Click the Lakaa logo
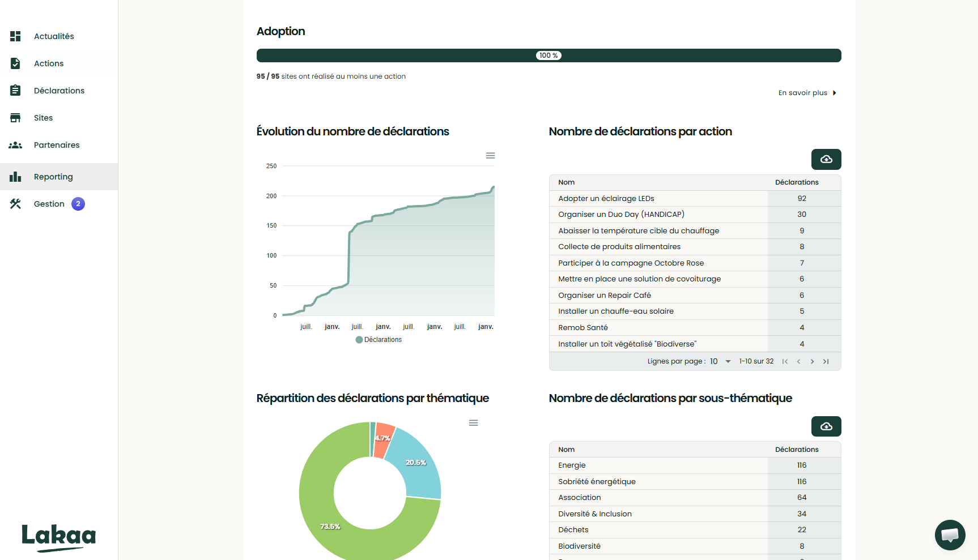Viewport: 978px width, 560px height. [x=59, y=538]
